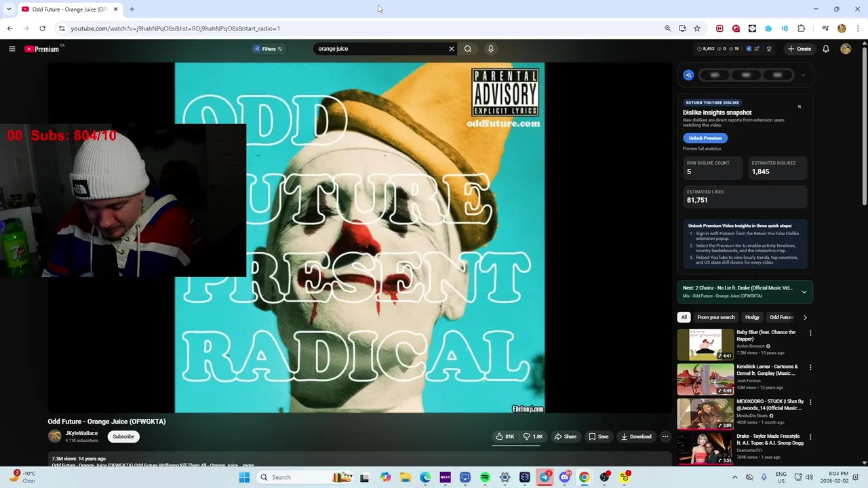Open options for Cartoons & Cereal video
Screen dimensions: 868x488
tap(810, 367)
